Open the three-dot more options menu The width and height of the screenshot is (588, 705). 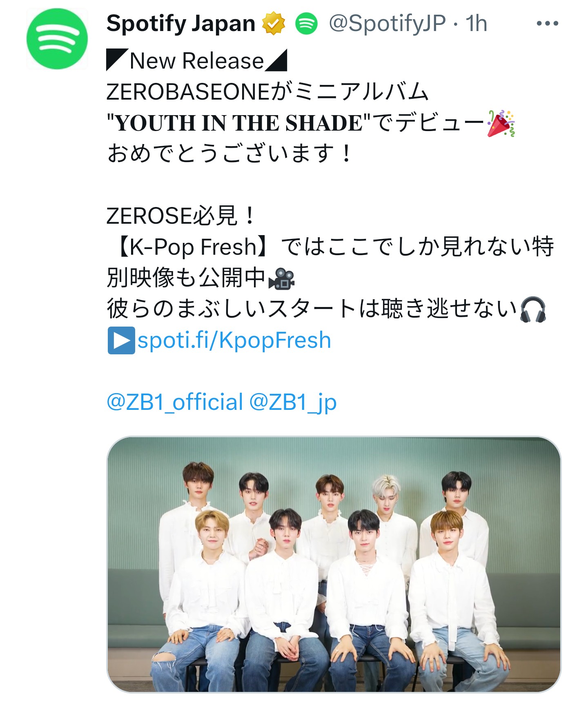point(547,24)
